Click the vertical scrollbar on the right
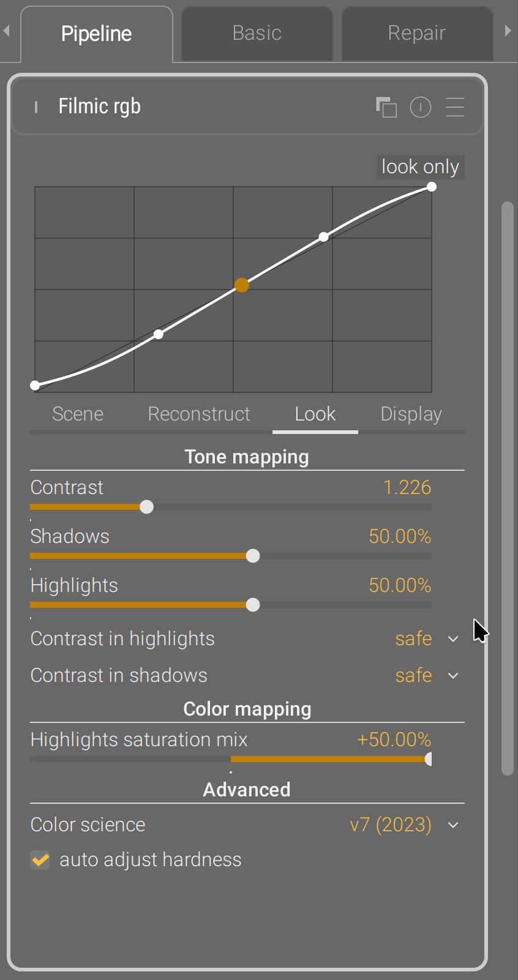The height and width of the screenshot is (980, 518). coord(507,488)
